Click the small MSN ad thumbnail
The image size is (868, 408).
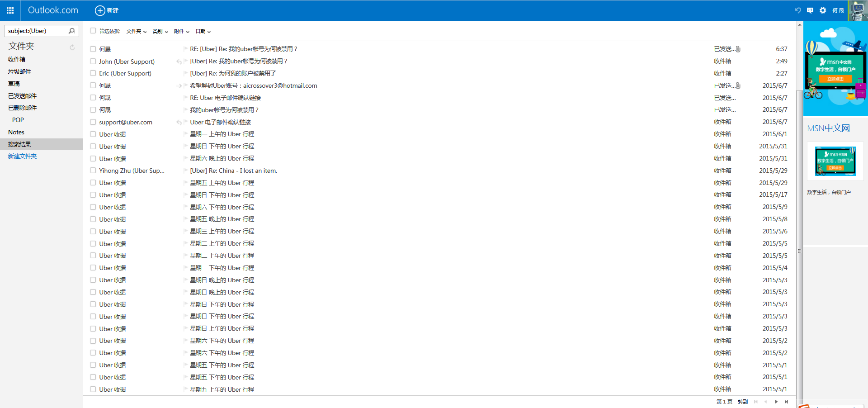[x=835, y=161]
